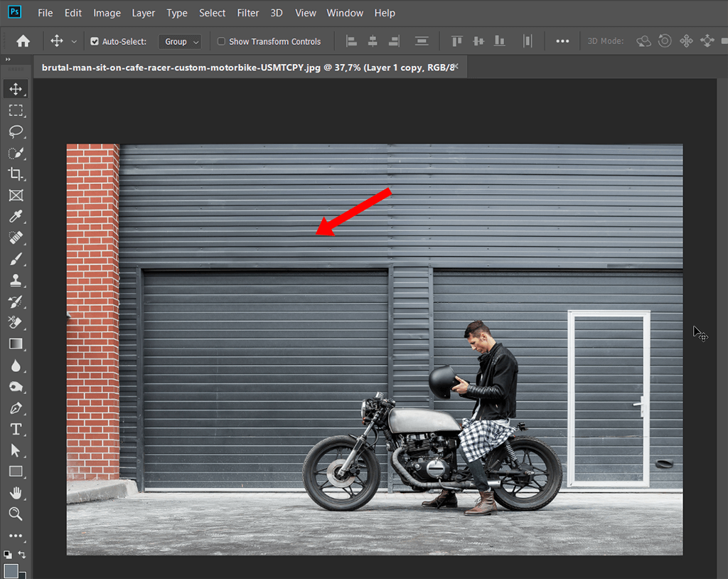Swap foreground and background colors

(22, 554)
